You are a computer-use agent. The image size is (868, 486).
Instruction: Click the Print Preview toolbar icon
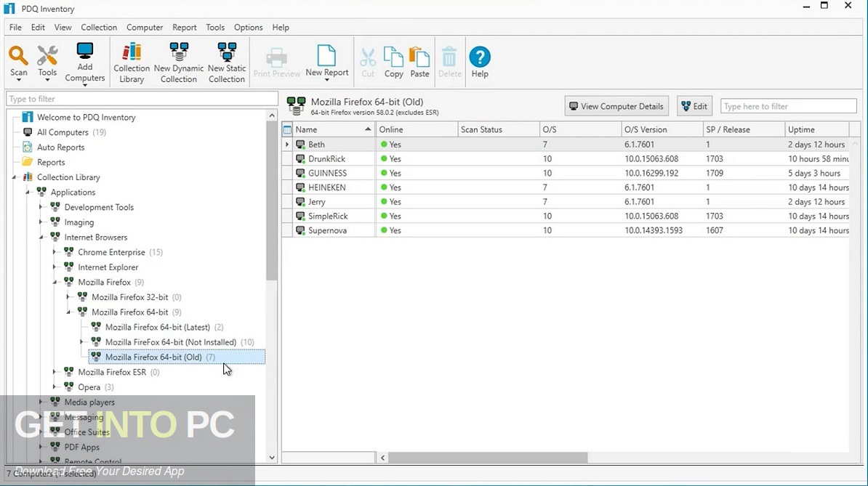(x=277, y=57)
